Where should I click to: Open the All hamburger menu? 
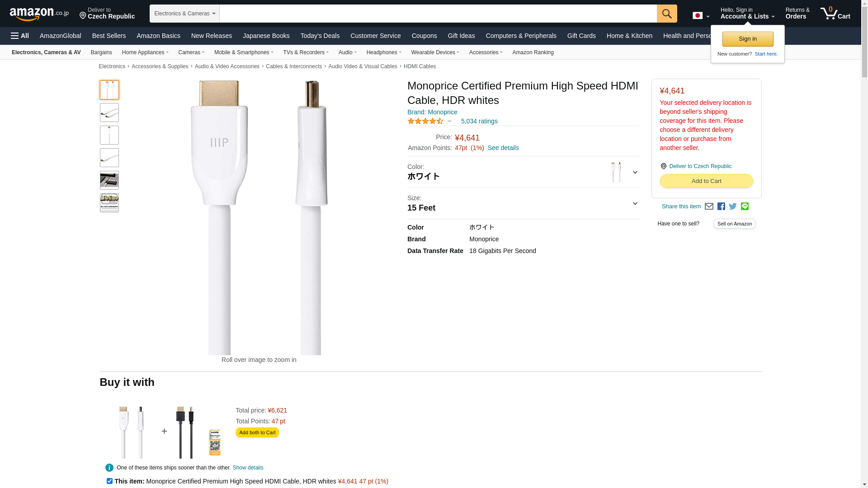coord(20,36)
